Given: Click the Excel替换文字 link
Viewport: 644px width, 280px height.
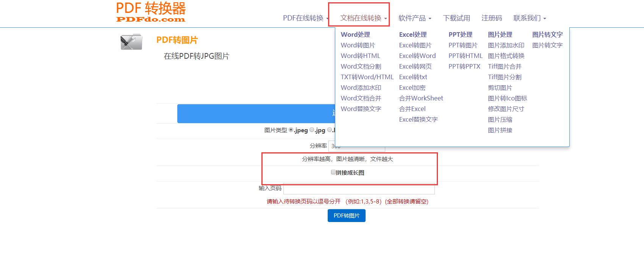Looking at the screenshot, I should pyautogui.click(x=418, y=119).
